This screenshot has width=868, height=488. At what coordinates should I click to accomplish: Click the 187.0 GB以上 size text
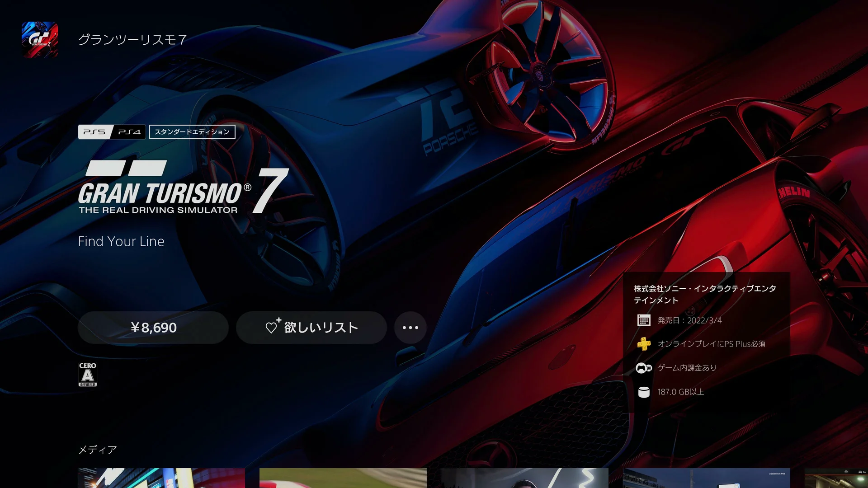tap(681, 392)
